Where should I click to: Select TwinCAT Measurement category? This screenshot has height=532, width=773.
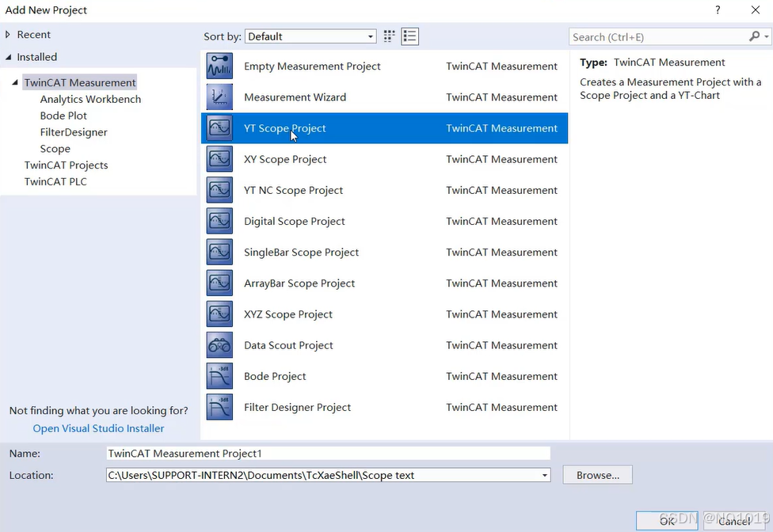coord(80,82)
